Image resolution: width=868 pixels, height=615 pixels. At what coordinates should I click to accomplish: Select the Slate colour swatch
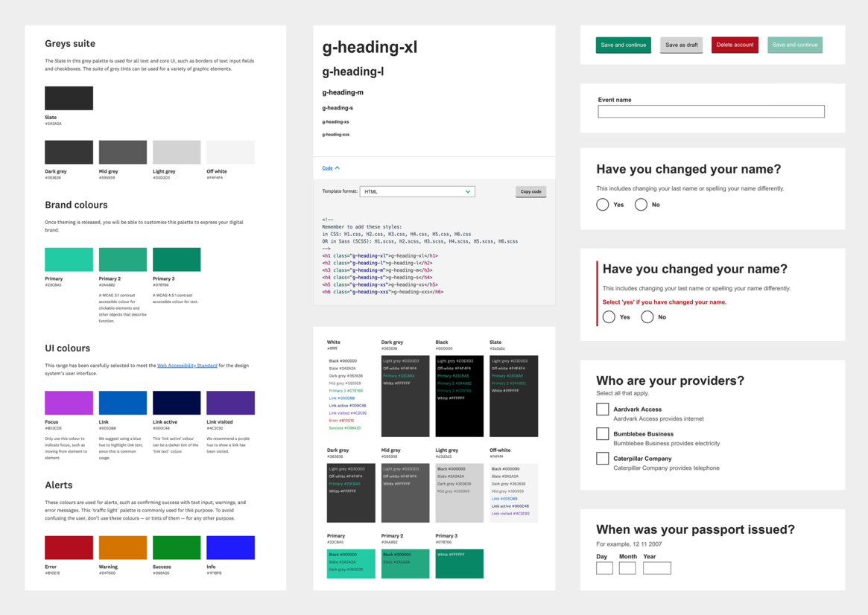tap(69, 98)
